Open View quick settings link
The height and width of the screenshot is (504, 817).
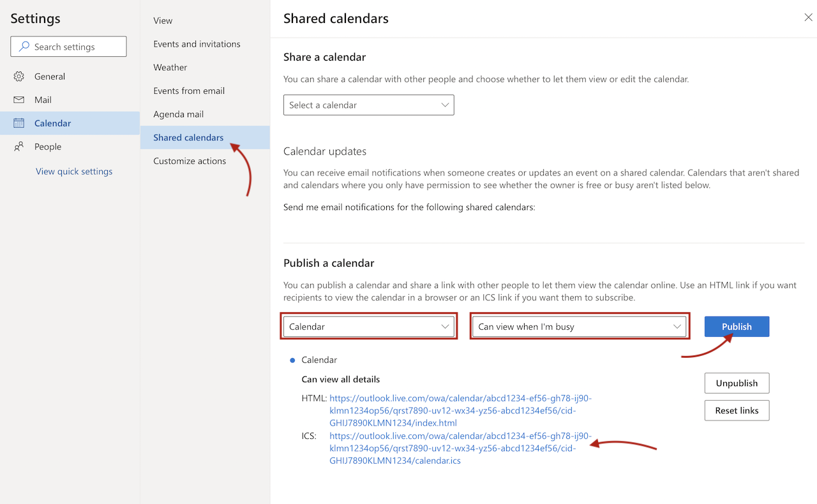click(x=74, y=172)
